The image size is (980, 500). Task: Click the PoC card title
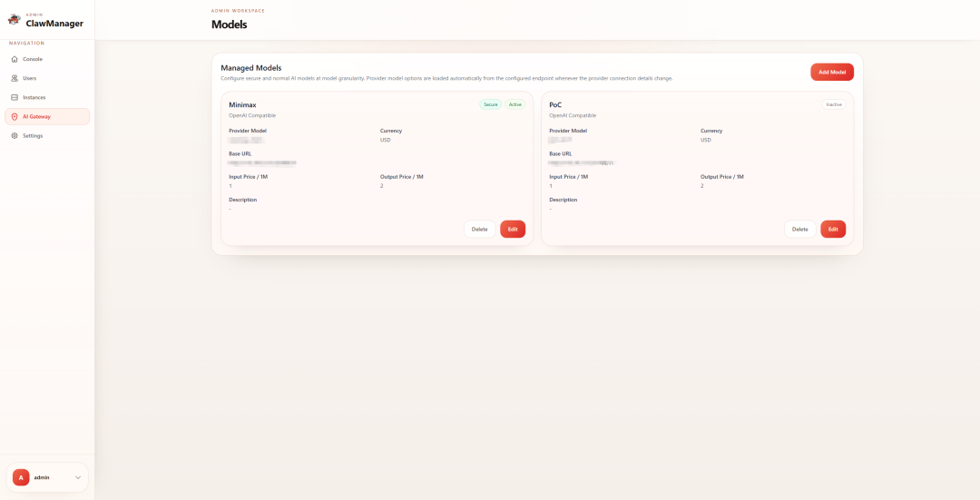pos(555,104)
